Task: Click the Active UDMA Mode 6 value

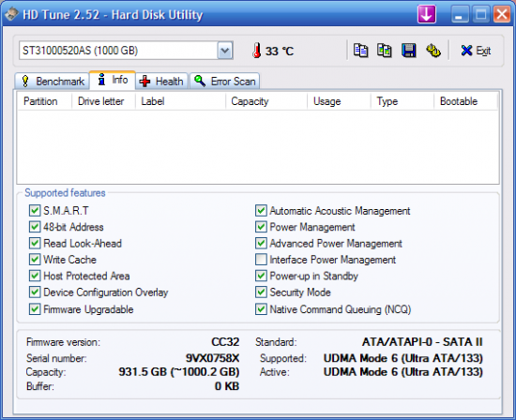Action: pyautogui.click(x=403, y=372)
